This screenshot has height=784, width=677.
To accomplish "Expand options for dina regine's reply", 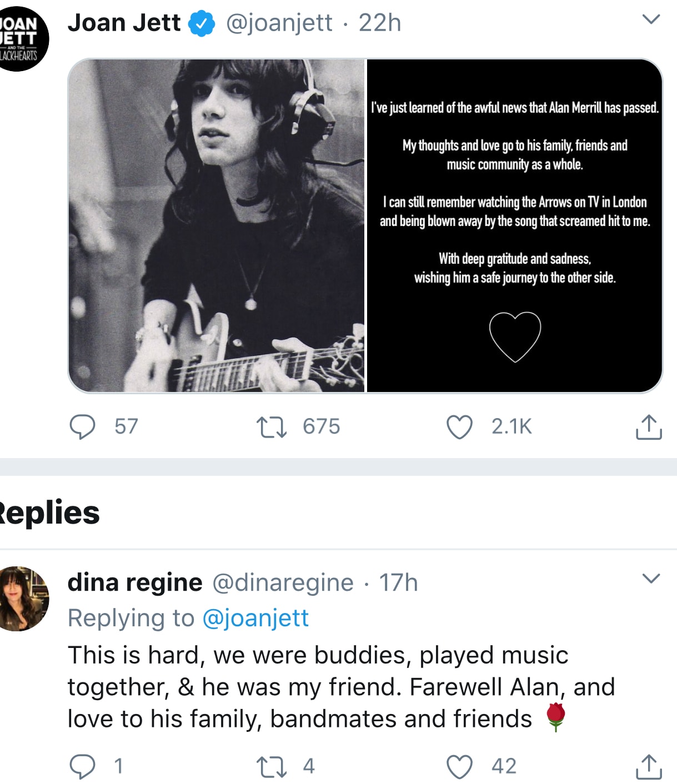I will [650, 579].
